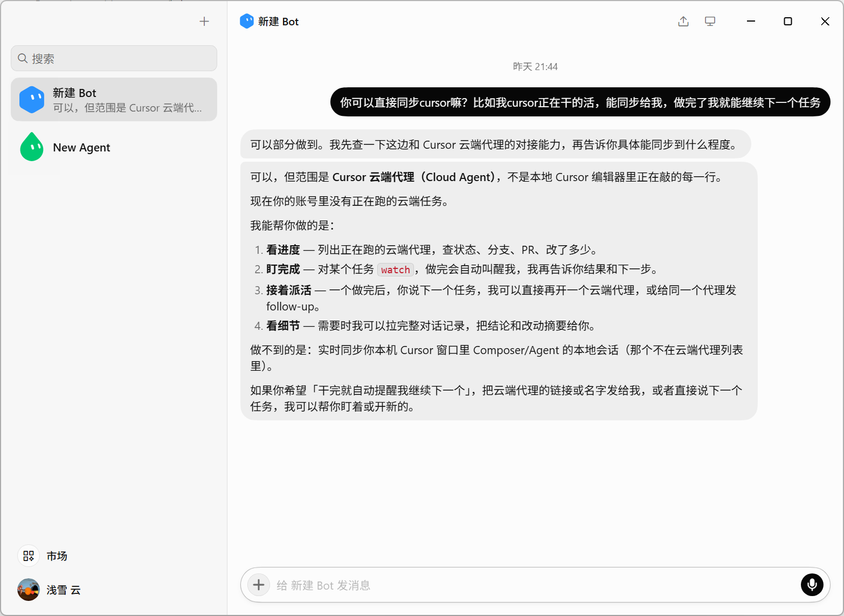Screen dimensions: 844x616
Task: Click the share upload icon in header
Action: tap(683, 22)
